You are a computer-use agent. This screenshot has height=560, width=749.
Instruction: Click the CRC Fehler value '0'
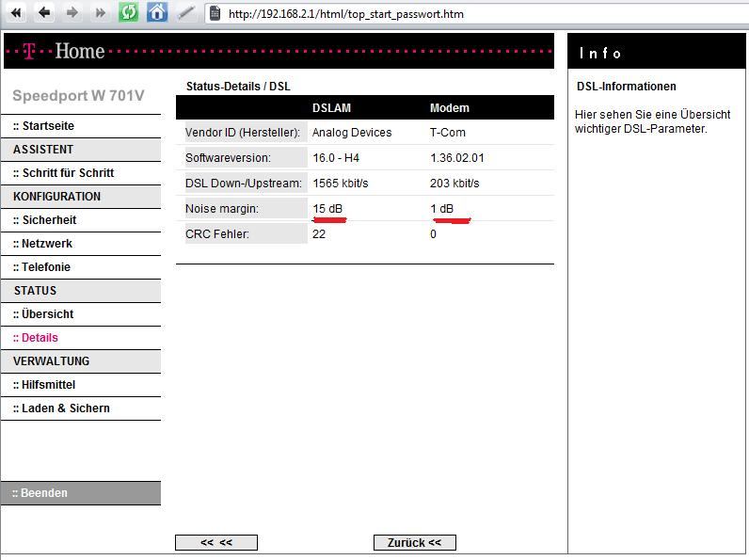click(x=433, y=234)
